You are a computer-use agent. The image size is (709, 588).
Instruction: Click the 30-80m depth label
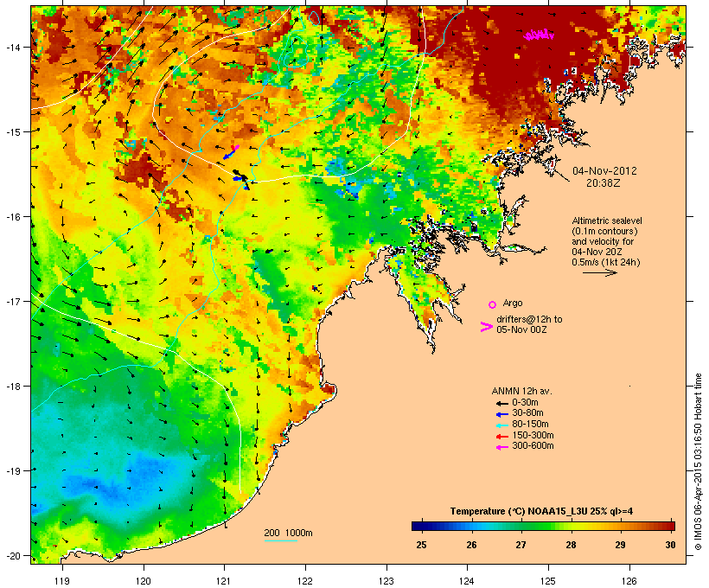coord(527,413)
